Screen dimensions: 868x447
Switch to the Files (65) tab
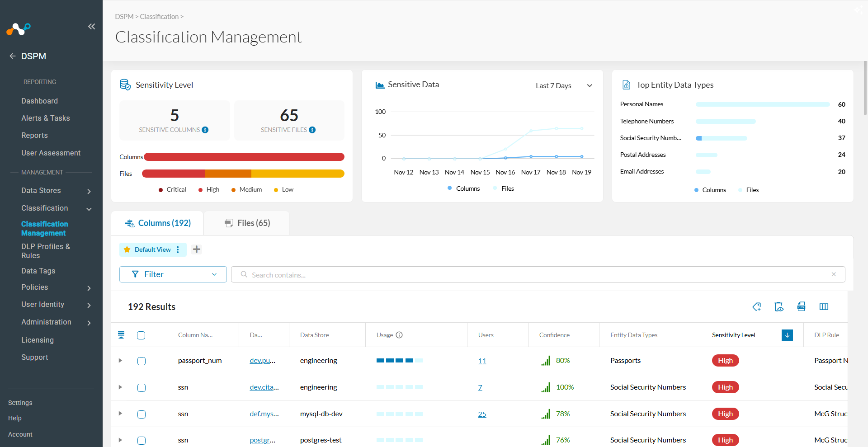click(246, 223)
